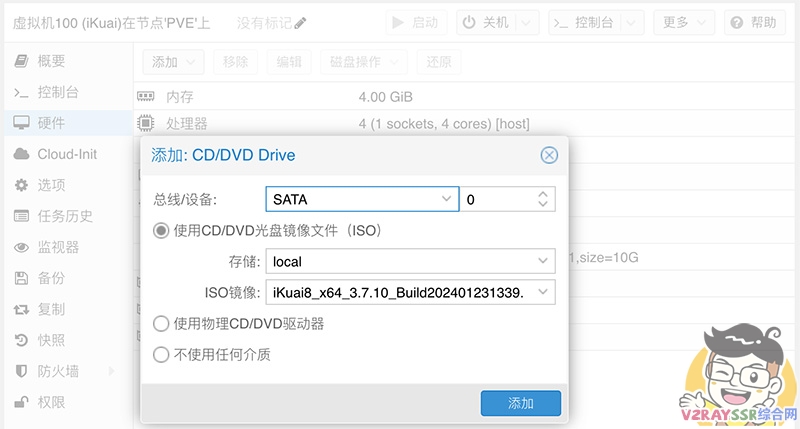Click the 任务历史 list icon

[21, 216]
